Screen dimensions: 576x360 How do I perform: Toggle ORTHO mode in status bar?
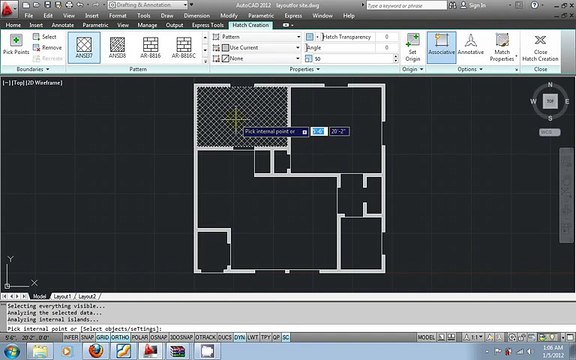click(x=120, y=337)
